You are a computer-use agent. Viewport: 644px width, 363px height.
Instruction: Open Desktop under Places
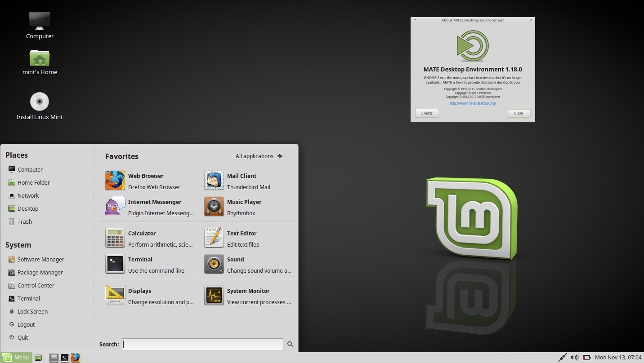point(23,208)
